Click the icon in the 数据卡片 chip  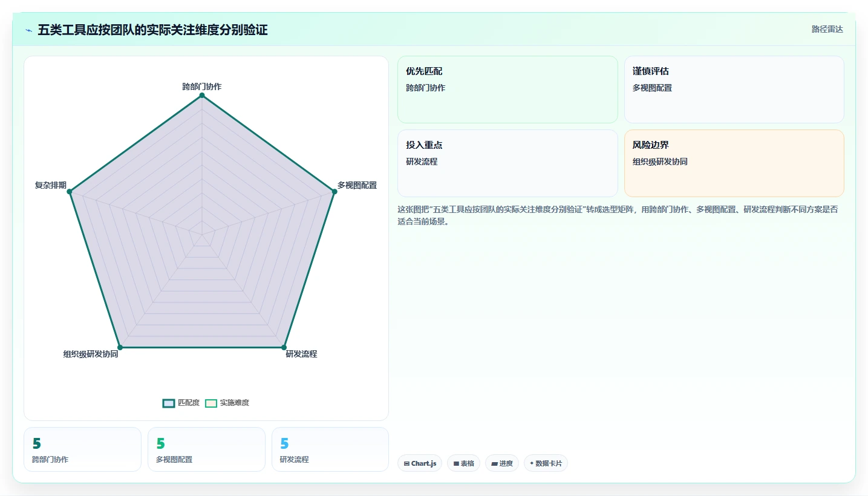532,463
